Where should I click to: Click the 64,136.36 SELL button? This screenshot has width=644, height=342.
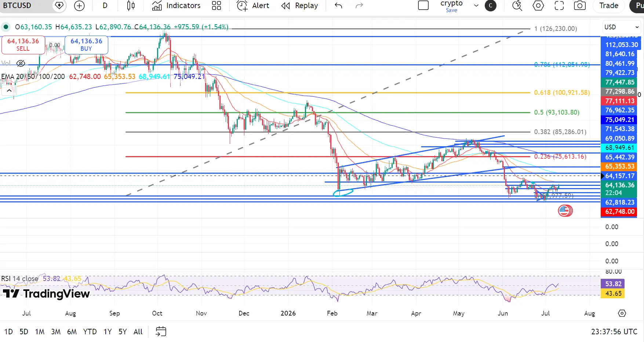pyautogui.click(x=23, y=44)
